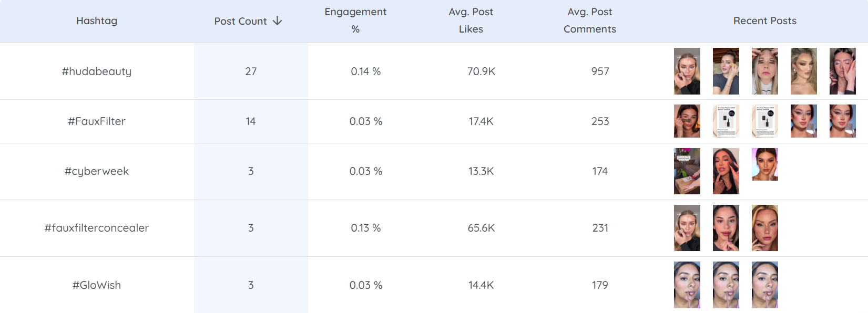
Task: Open the #GloWish hashtag link
Action: coord(97,285)
